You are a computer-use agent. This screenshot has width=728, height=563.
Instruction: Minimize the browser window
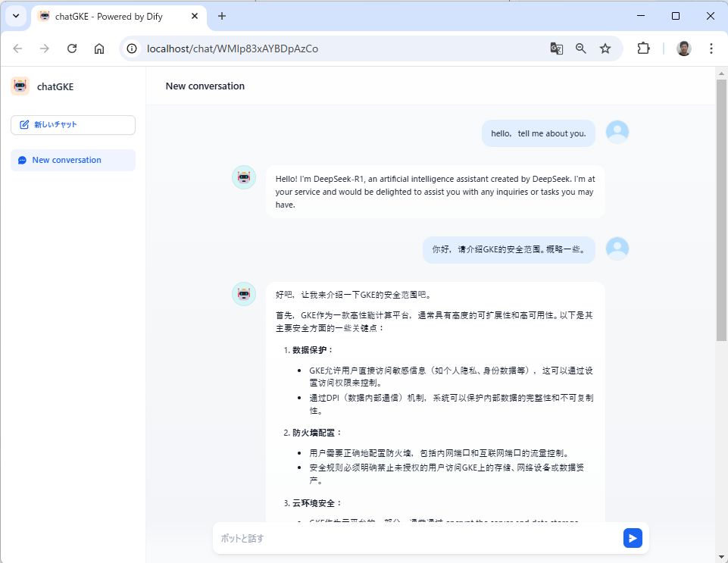coord(641,16)
